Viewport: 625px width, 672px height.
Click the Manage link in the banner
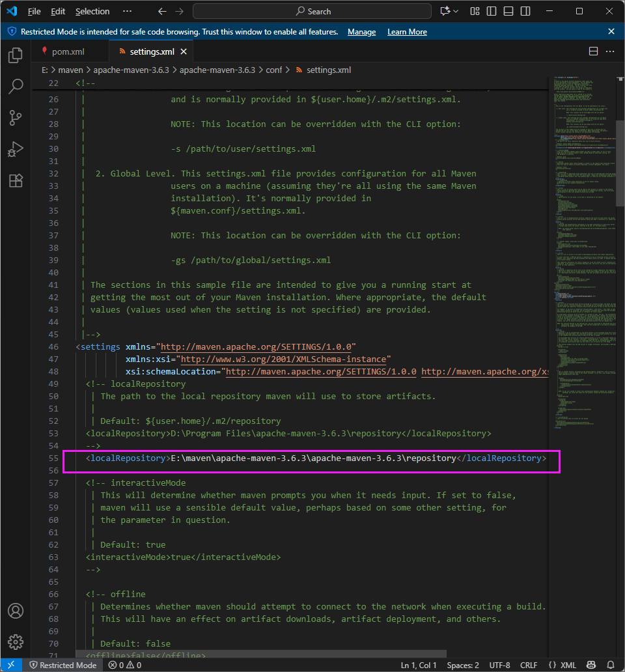pos(361,32)
